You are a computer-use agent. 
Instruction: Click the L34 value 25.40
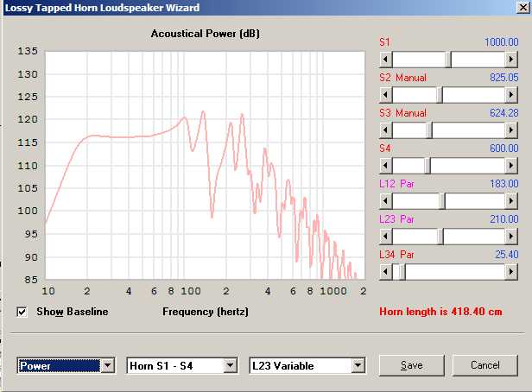507,255
